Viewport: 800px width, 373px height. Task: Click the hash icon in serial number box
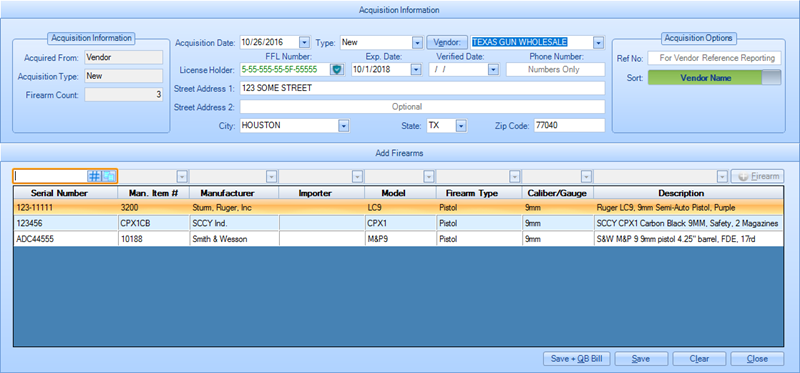pyautogui.click(x=94, y=176)
